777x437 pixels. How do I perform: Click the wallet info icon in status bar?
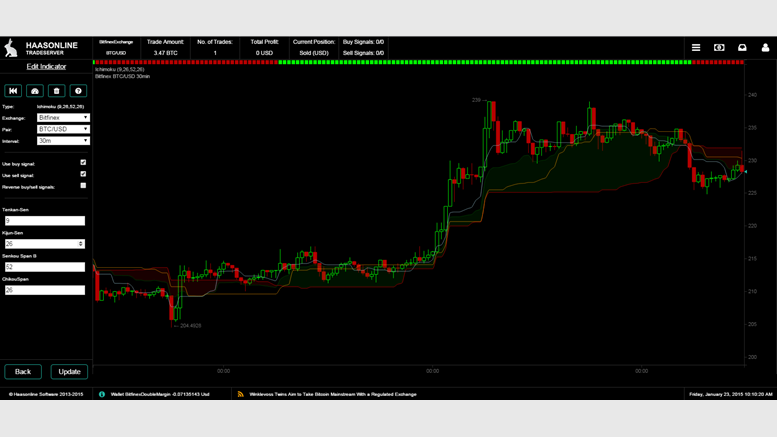(x=102, y=394)
